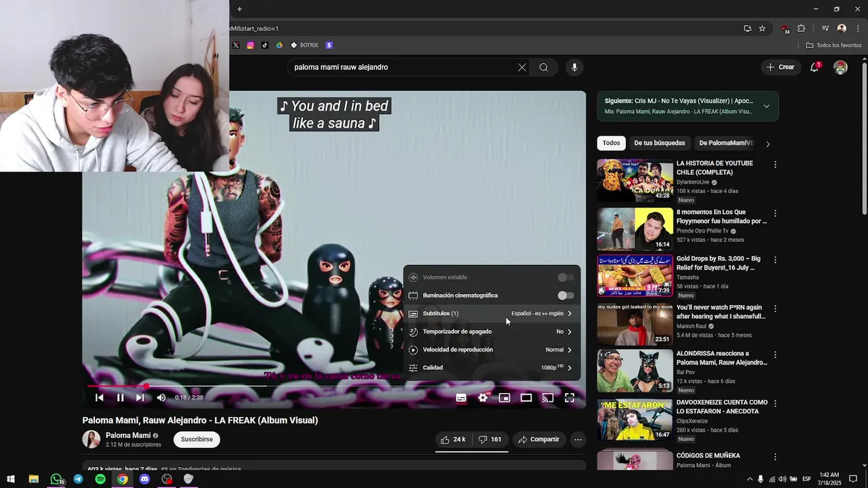Open the Instagram bookmark

pyautogui.click(x=250, y=45)
